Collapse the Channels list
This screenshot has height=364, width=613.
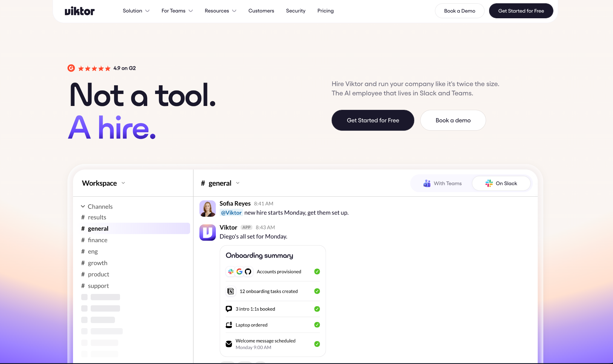[83, 207]
